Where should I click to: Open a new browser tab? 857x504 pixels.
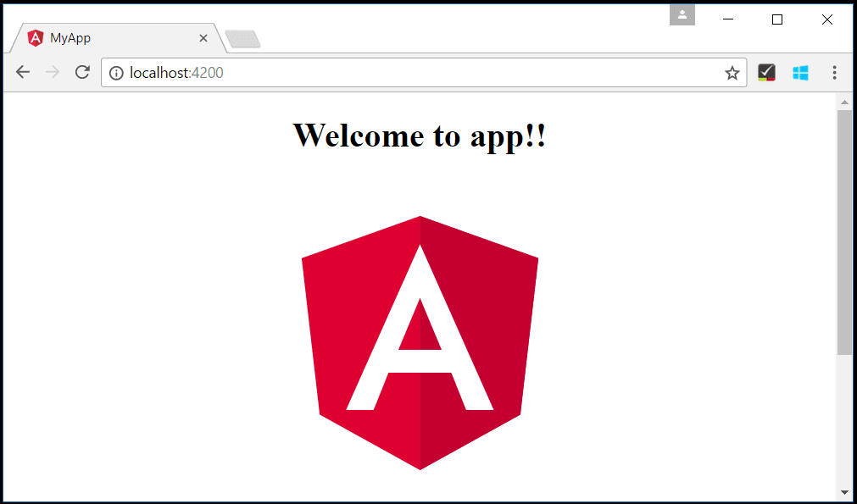[x=242, y=38]
